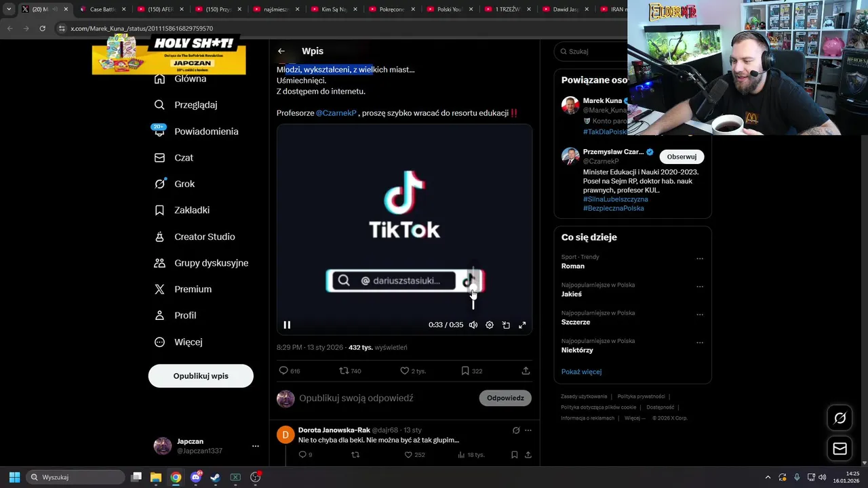This screenshot has height=488, width=868.
Task: Click the browser address bar URL
Action: tap(142, 28)
